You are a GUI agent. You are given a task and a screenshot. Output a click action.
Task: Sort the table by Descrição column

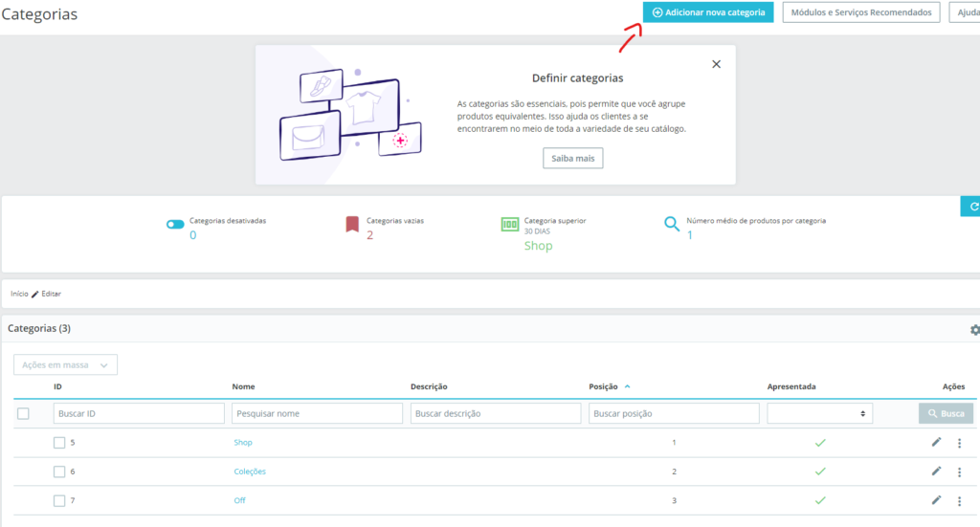(429, 386)
